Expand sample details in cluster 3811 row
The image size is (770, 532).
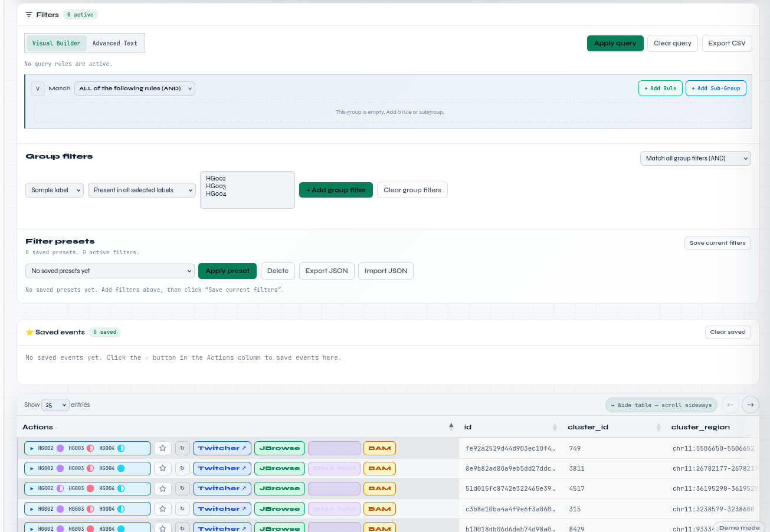point(87,468)
